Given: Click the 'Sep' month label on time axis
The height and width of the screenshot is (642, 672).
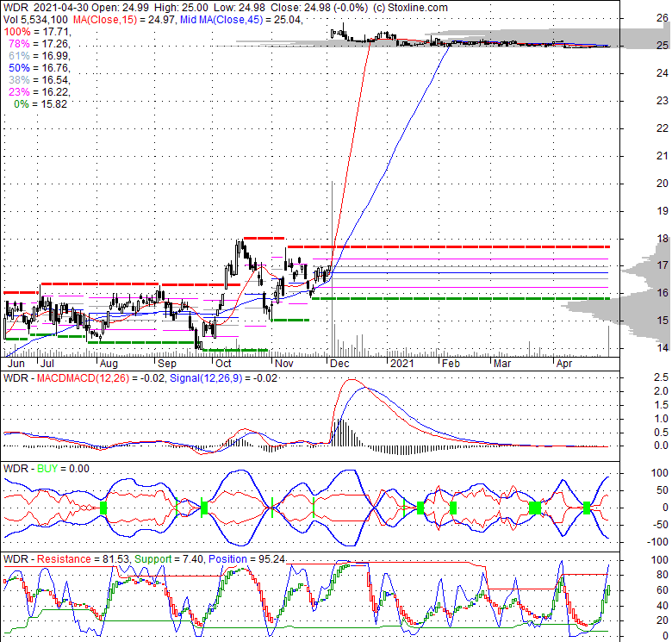Looking at the screenshot, I should point(167,364).
